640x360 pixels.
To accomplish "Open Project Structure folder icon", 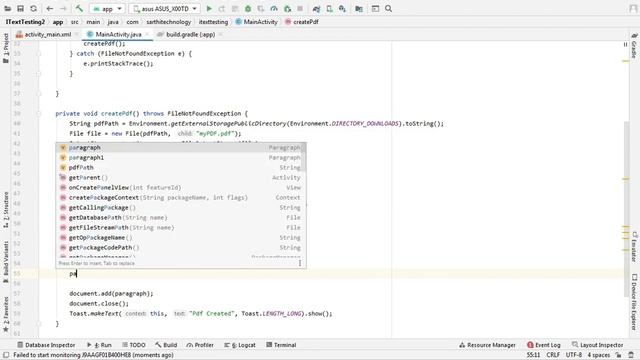I will click(x=359, y=9).
